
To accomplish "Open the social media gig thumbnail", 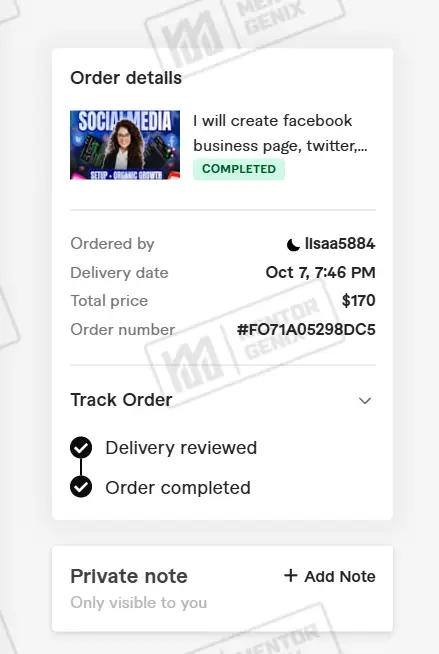I will (125, 145).
